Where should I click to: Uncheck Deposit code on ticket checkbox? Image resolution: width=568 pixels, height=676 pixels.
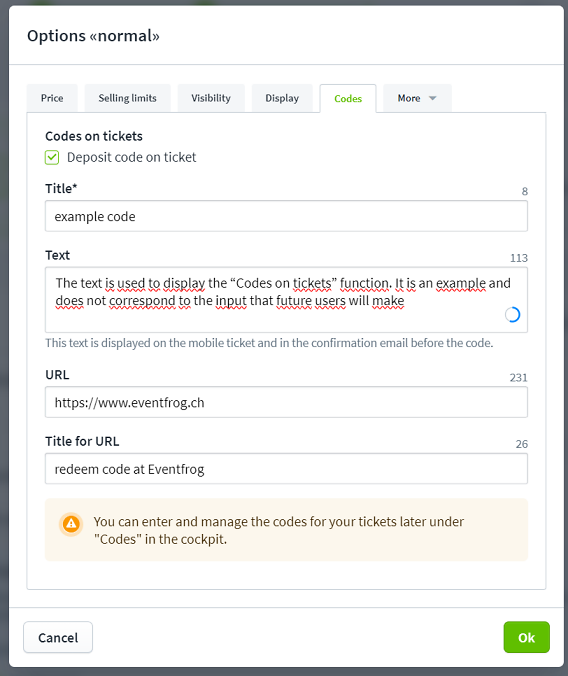coord(52,157)
